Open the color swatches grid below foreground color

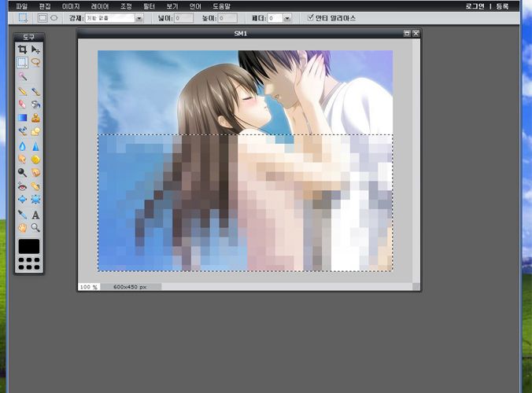(29, 263)
